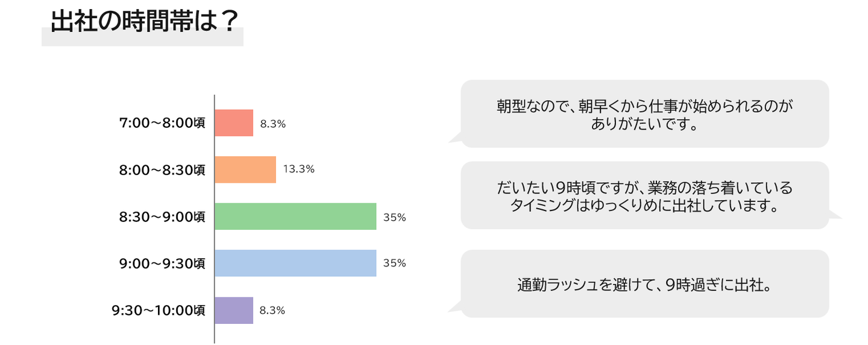Click the 35% value beside green bar
Viewport: 868px width, 345px height.
click(x=394, y=218)
